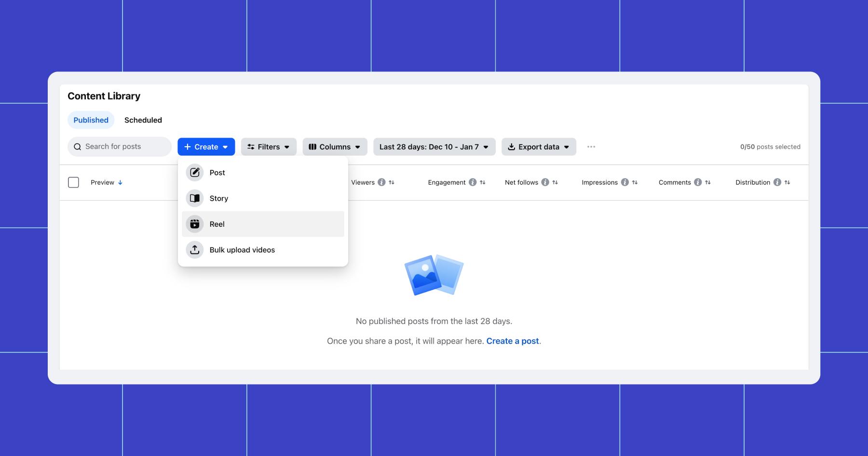Show Comments info icon
868x456 pixels.
tap(698, 182)
